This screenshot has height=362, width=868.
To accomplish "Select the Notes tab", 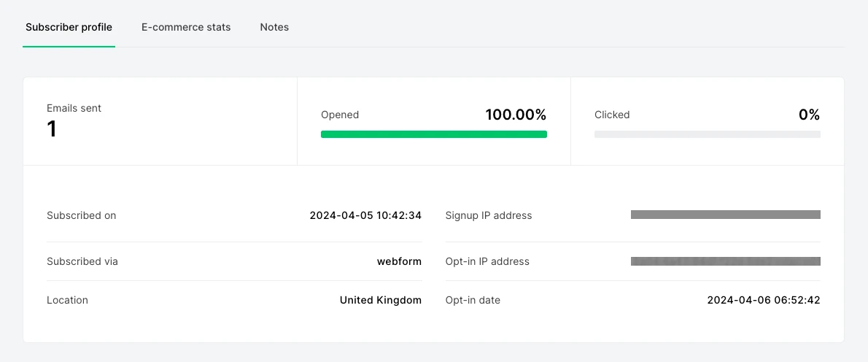I will 274,28.
